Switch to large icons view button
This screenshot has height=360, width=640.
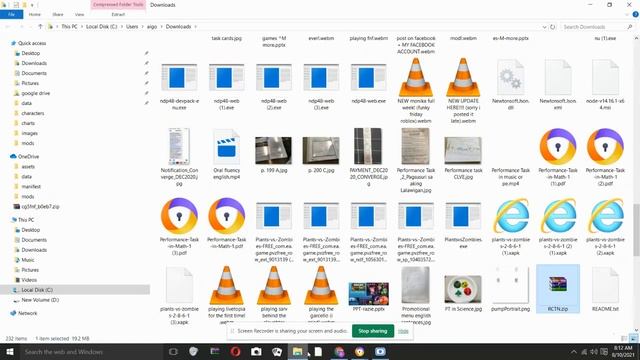click(x=633, y=338)
